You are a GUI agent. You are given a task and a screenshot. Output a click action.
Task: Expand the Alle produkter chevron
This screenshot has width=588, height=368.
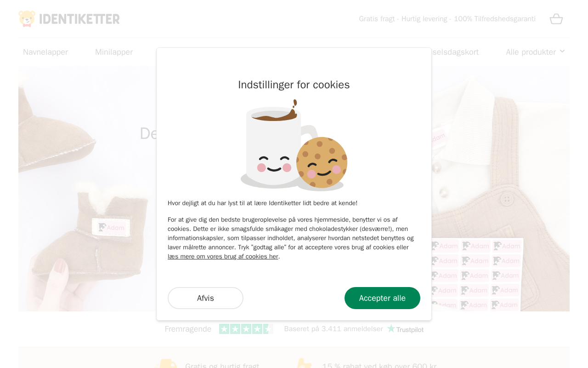coord(562,51)
